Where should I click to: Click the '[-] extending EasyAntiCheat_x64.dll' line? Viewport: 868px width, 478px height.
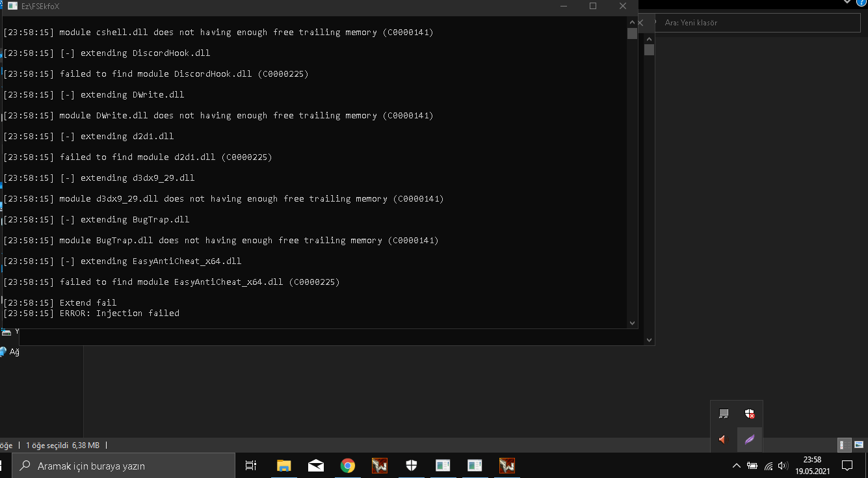tap(122, 261)
